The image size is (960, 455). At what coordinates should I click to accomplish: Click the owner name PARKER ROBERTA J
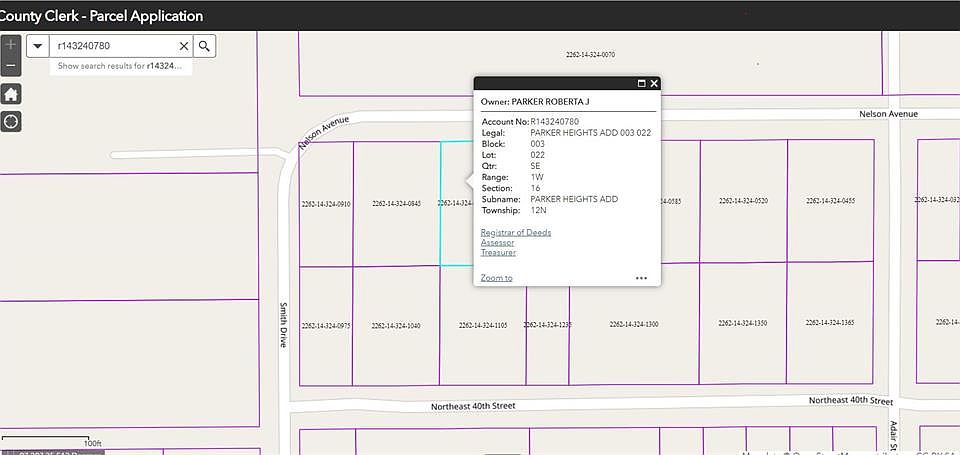(550, 102)
